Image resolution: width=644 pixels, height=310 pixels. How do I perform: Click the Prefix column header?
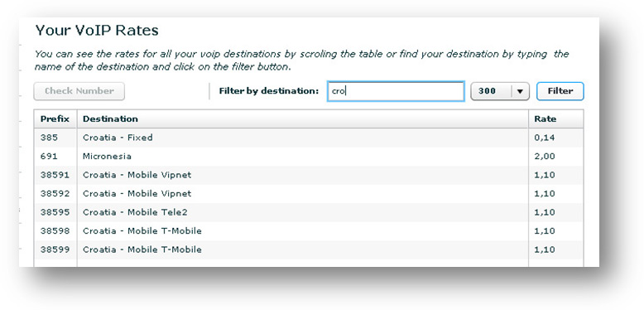click(55, 119)
